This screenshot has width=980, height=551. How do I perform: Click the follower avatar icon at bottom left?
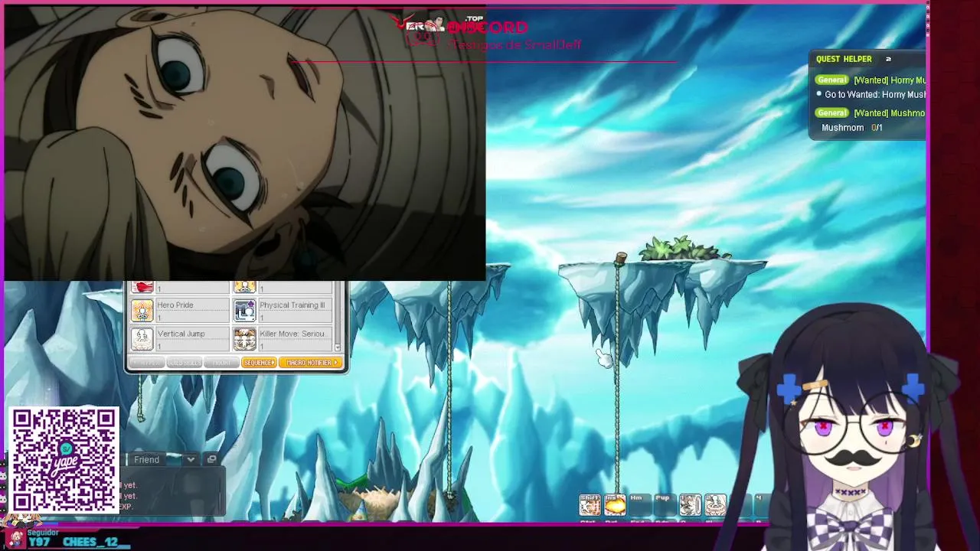(x=16, y=538)
